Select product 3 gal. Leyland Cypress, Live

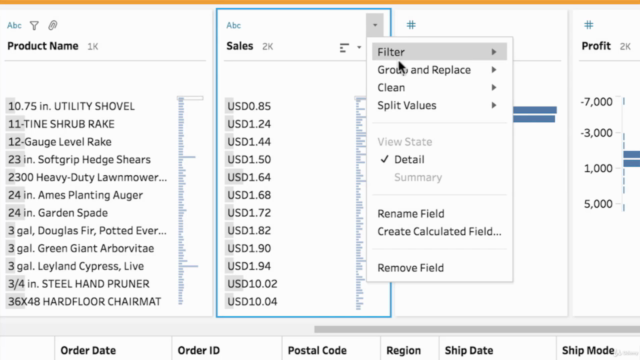(x=76, y=266)
